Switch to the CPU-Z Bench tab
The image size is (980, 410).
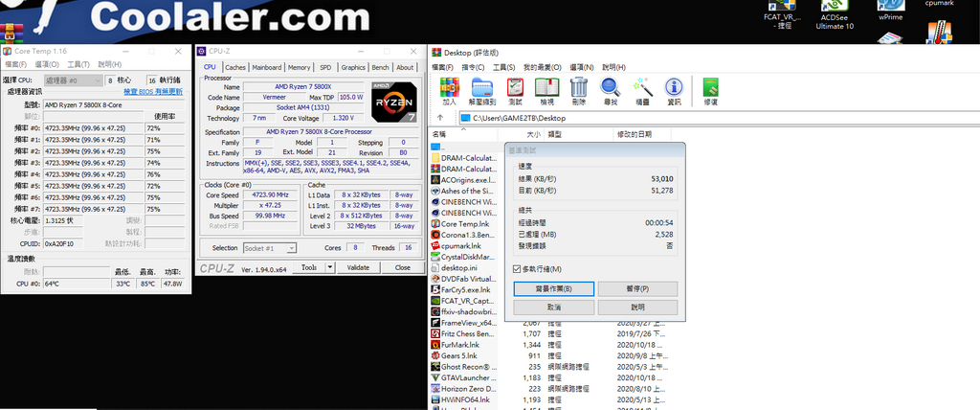380,67
